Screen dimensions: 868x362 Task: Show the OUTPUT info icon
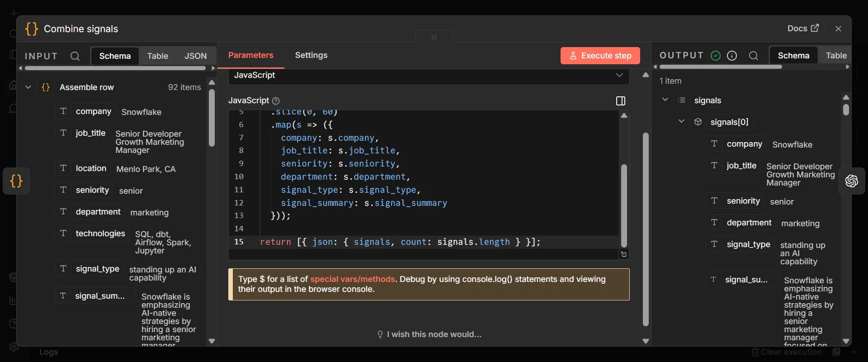pyautogui.click(x=732, y=56)
